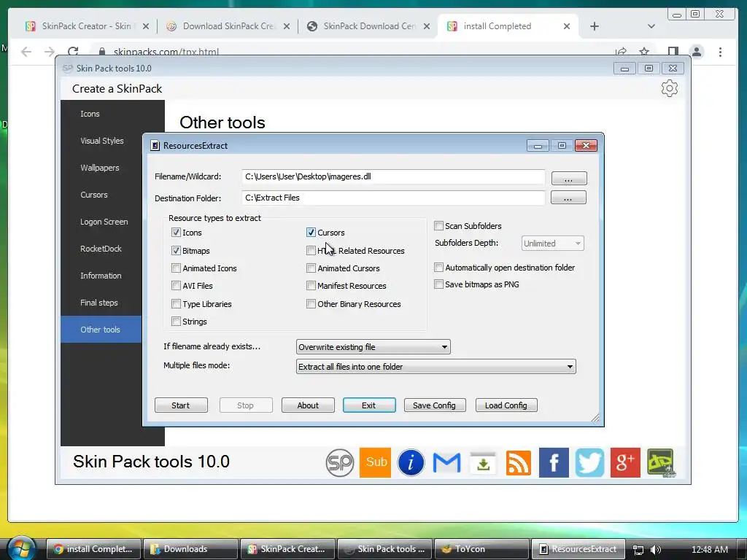Click the Load Config button
747x560 pixels.
click(506, 405)
